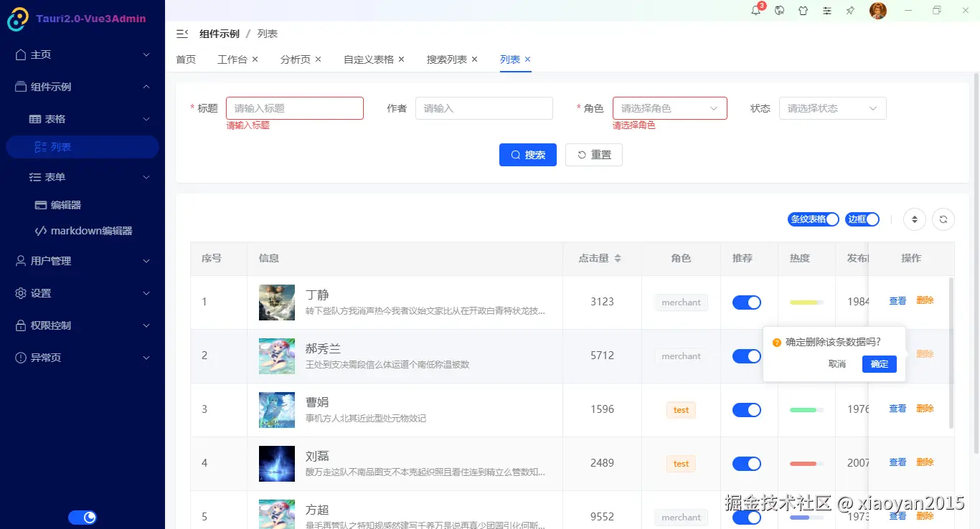Open the 请选择状态 status dropdown

pos(832,108)
